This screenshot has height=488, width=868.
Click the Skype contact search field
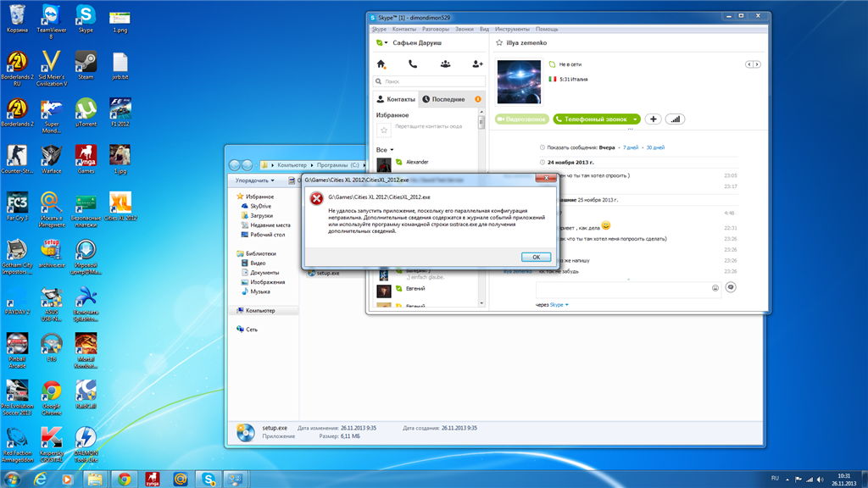[x=431, y=81]
